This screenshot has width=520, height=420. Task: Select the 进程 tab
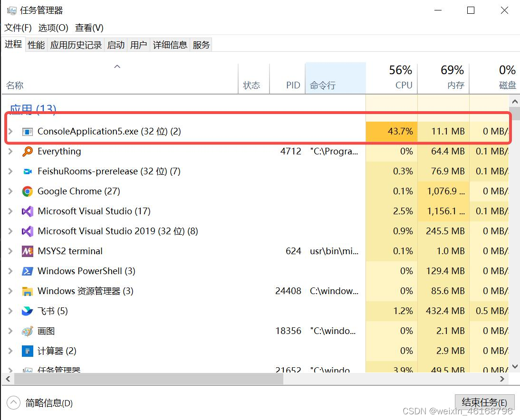13,44
